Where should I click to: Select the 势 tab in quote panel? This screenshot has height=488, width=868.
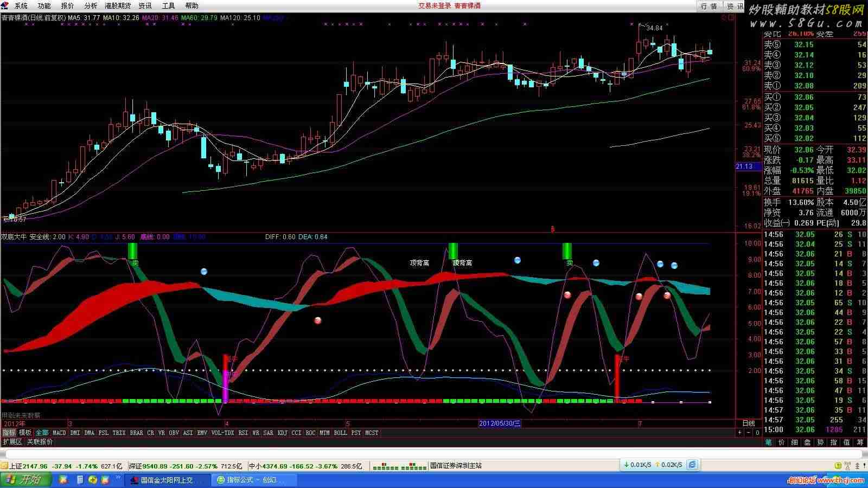tap(820, 442)
